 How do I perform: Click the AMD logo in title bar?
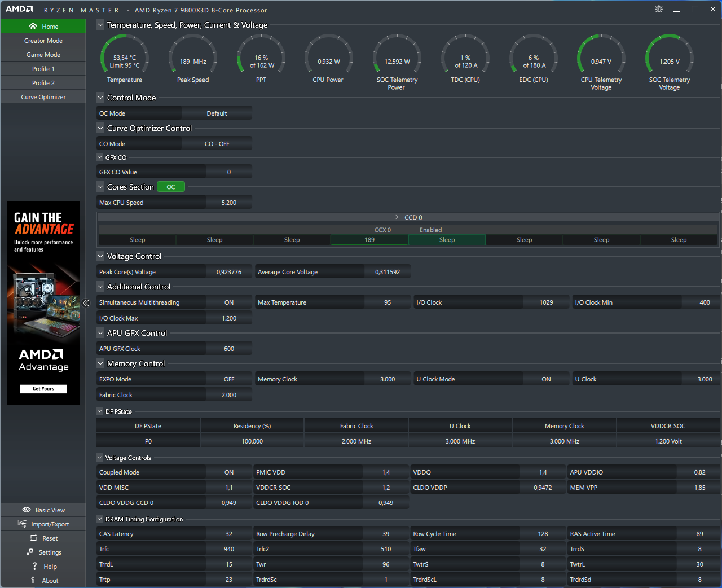tap(19, 9)
